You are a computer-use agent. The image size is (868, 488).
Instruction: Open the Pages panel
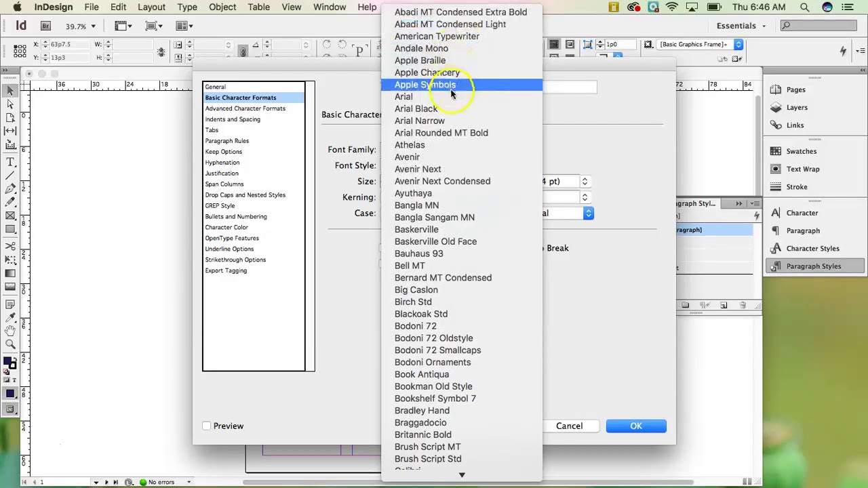(795, 89)
